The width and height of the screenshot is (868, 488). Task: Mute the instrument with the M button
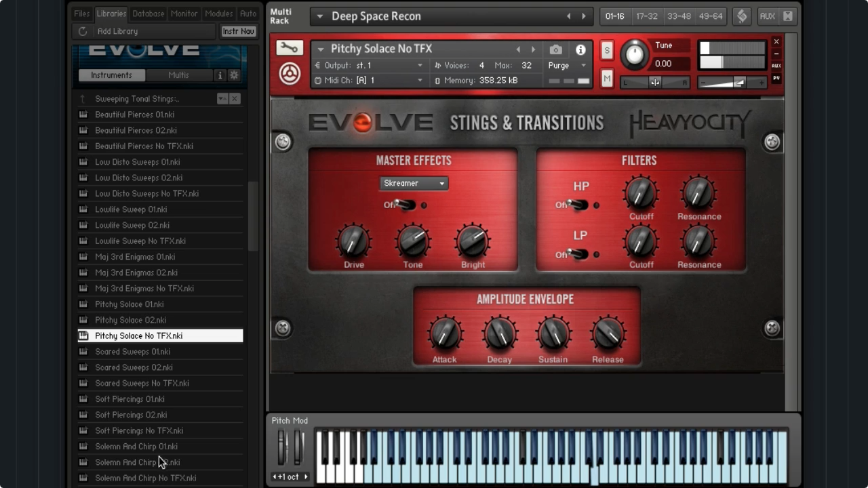pyautogui.click(x=606, y=79)
